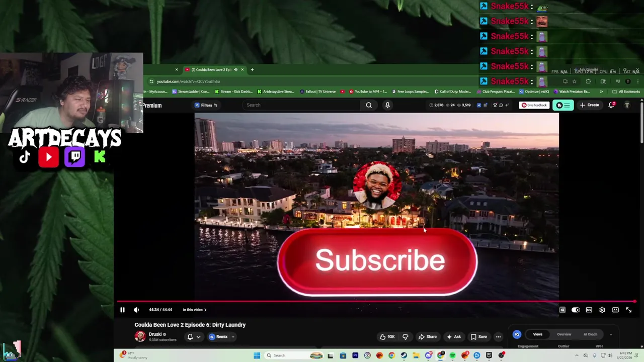The image size is (644, 362).
Task: Click the Ask button below the video
Action: [453, 337]
